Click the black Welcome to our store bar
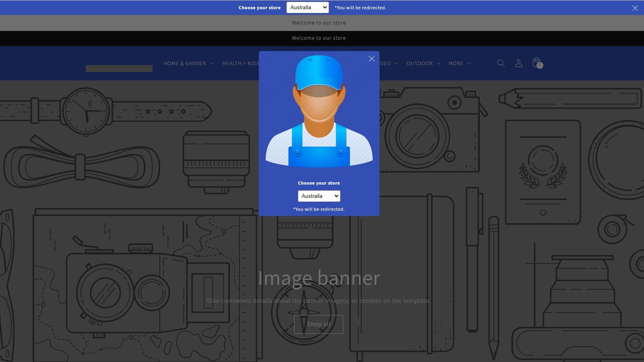The image size is (644, 362). (x=319, y=38)
